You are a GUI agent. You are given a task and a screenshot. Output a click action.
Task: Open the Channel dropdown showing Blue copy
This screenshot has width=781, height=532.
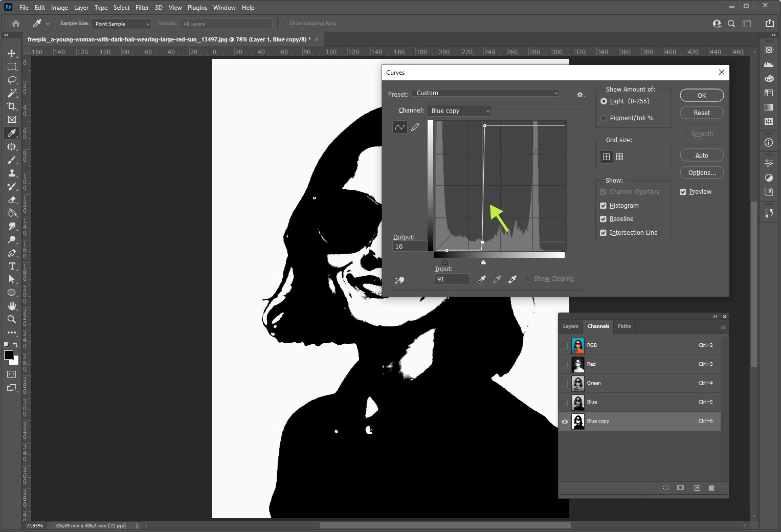pyautogui.click(x=459, y=111)
